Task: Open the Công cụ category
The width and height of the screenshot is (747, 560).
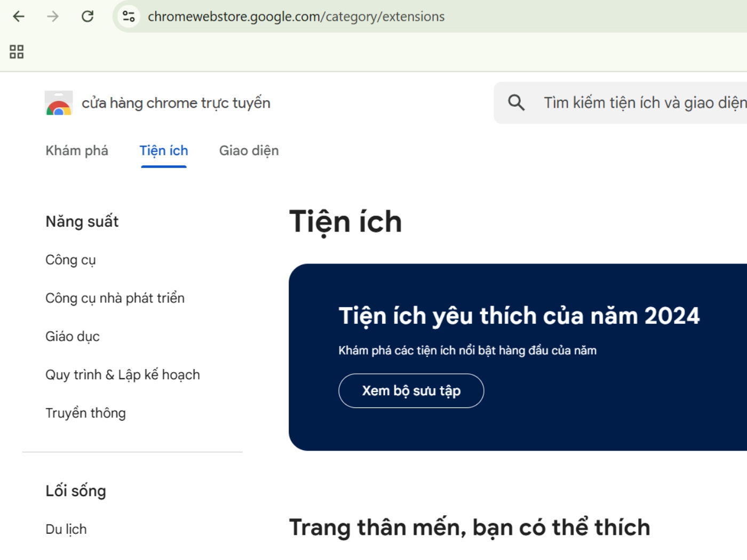Action: (x=70, y=260)
